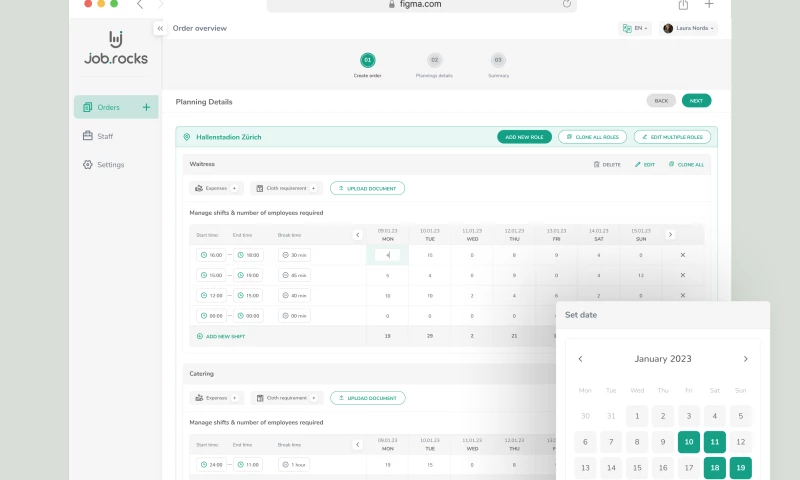This screenshot has height=480, width=800.
Task: Select step 01 Create order
Action: point(367,60)
